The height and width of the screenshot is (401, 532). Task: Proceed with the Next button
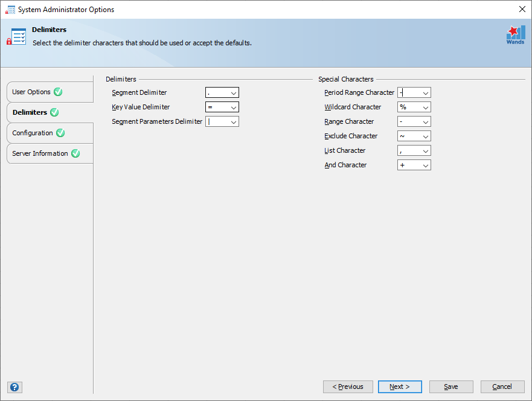[400, 387]
